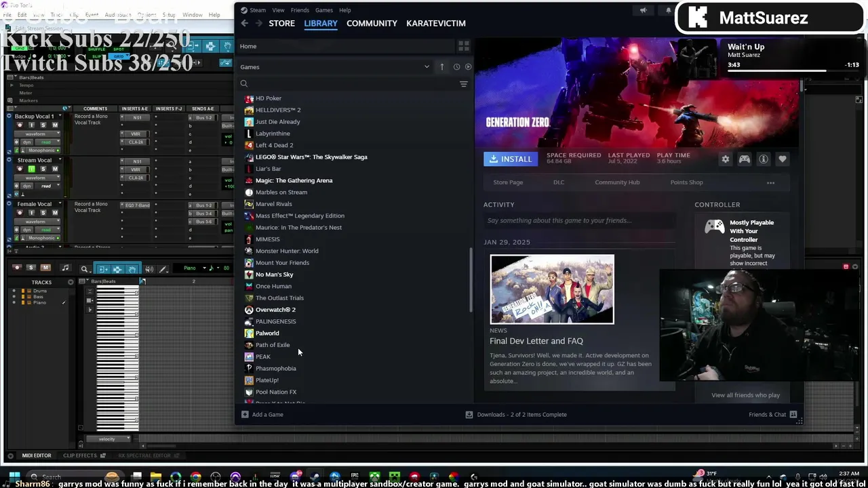This screenshot has width=868, height=488.
Task: Click the INSTALL button for Generation Zero
Action: pyautogui.click(x=511, y=159)
